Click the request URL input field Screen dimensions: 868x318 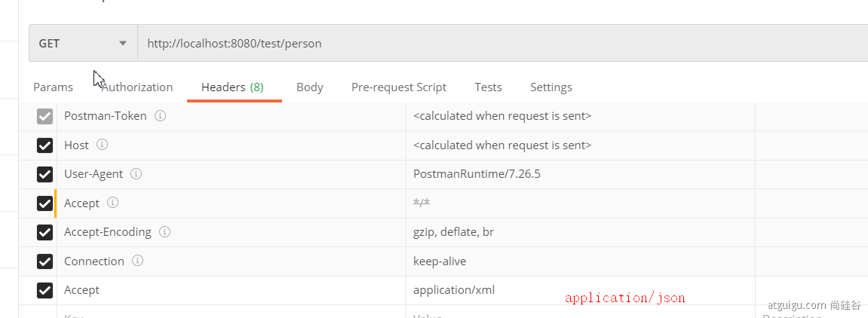point(498,44)
